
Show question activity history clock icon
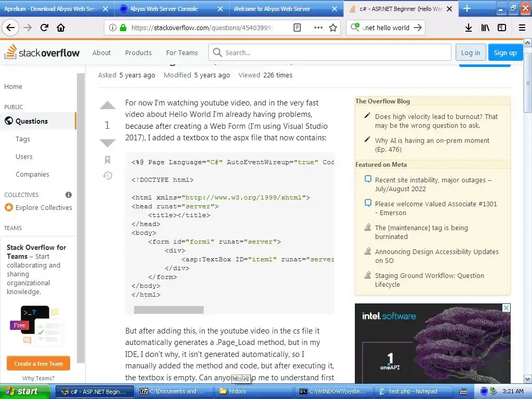point(108,176)
